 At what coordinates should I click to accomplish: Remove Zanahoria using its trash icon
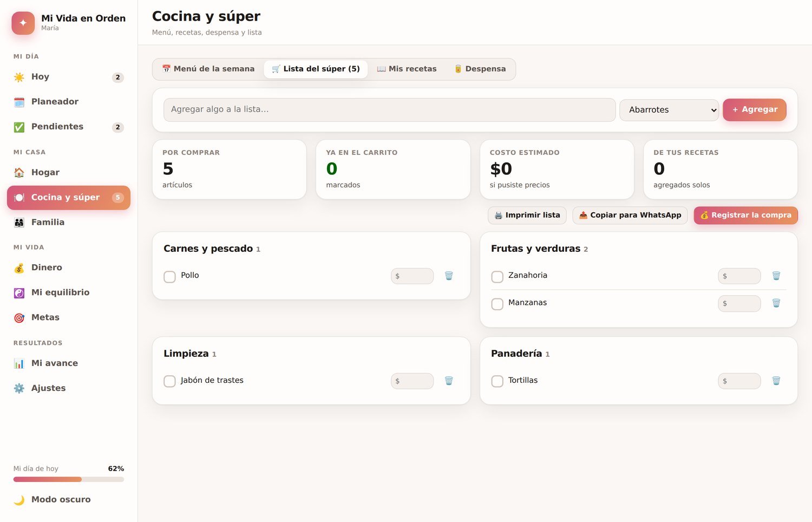coord(776,276)
